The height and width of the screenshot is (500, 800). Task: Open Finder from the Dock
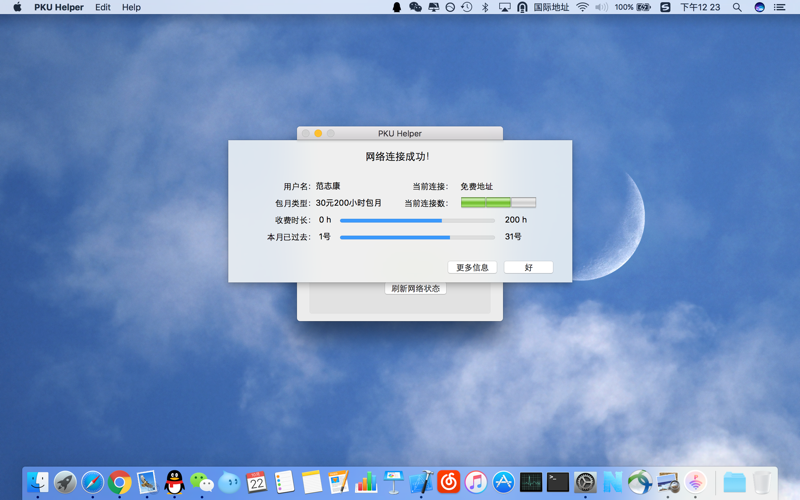coord(38,483)
